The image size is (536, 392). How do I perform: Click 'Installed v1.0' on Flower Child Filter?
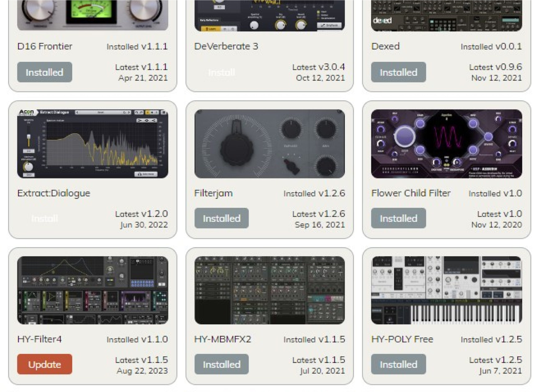coord(495,193)
